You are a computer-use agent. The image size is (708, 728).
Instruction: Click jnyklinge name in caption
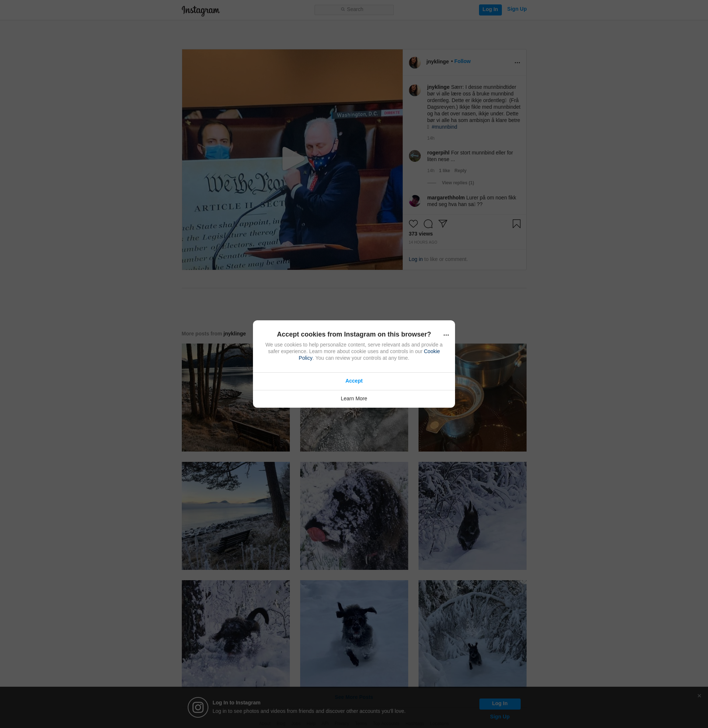438,87
